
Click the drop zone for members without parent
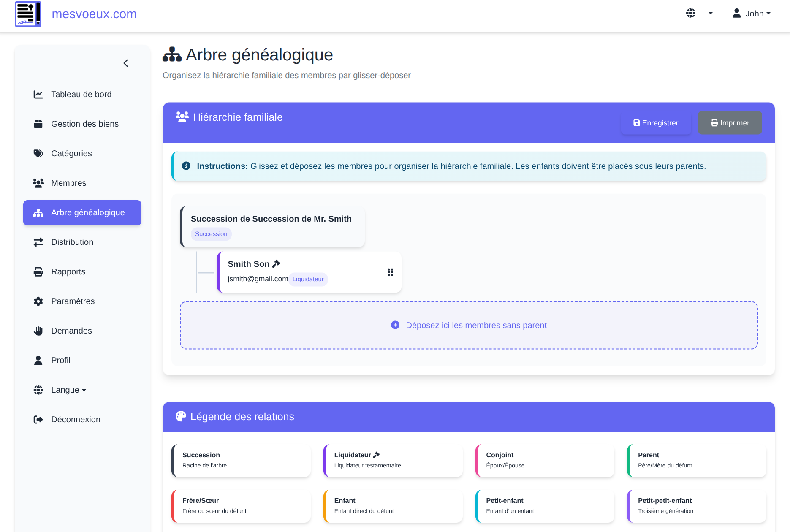coord(469,325)
